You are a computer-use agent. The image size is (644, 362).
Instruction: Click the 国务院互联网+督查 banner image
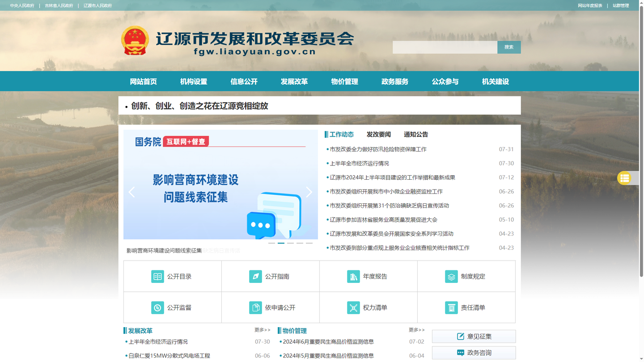pyautogui.click(x=220, y=185)
